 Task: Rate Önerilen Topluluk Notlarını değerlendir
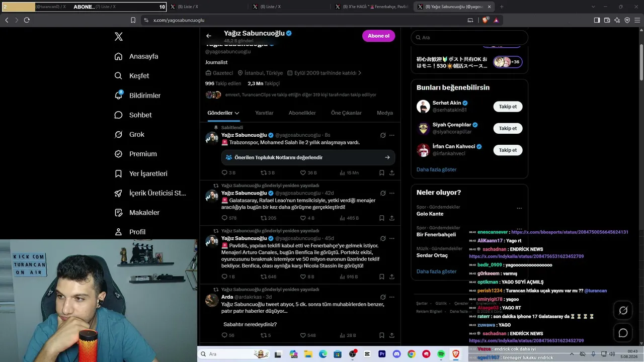[x=308, y=157]
